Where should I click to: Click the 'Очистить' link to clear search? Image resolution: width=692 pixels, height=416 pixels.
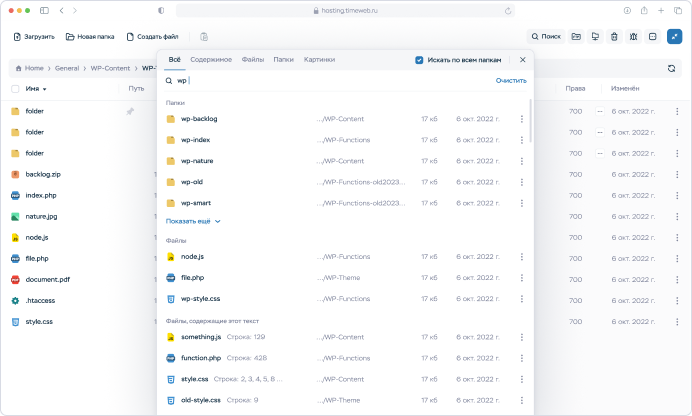[x=510, y=80]
